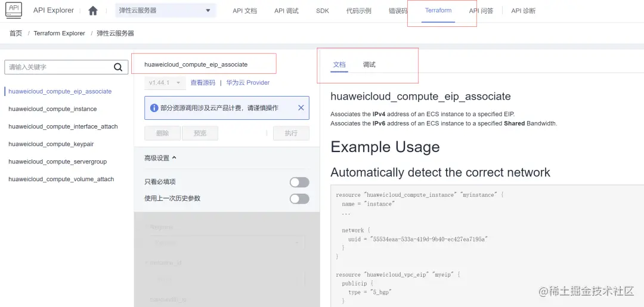Click the search magnifier icon
The image size is (644, 307).
coord(118,67)
